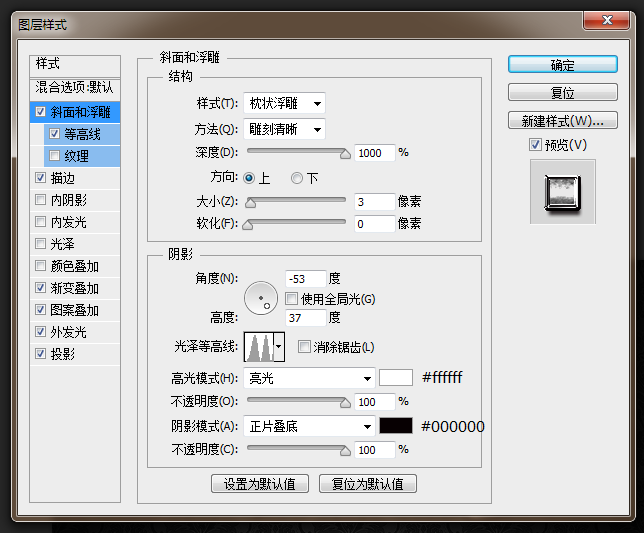Open the 方法 雕刻清晰 dropdown

click(284, 129)
